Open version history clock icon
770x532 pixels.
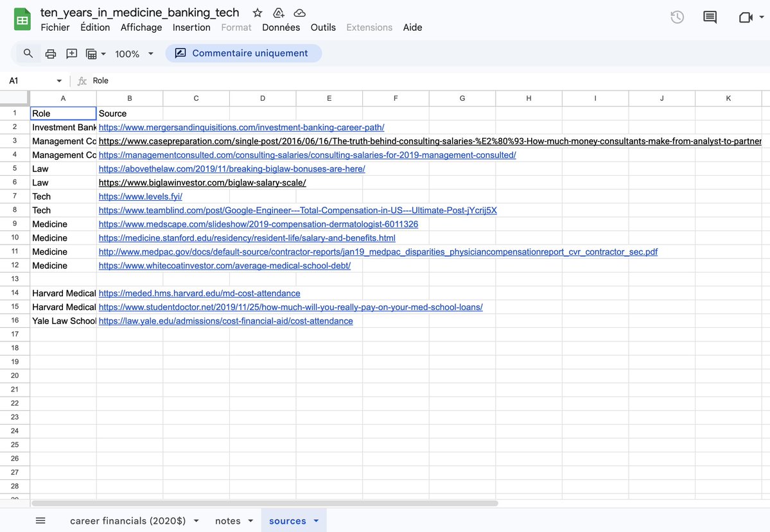coord(677,17)
